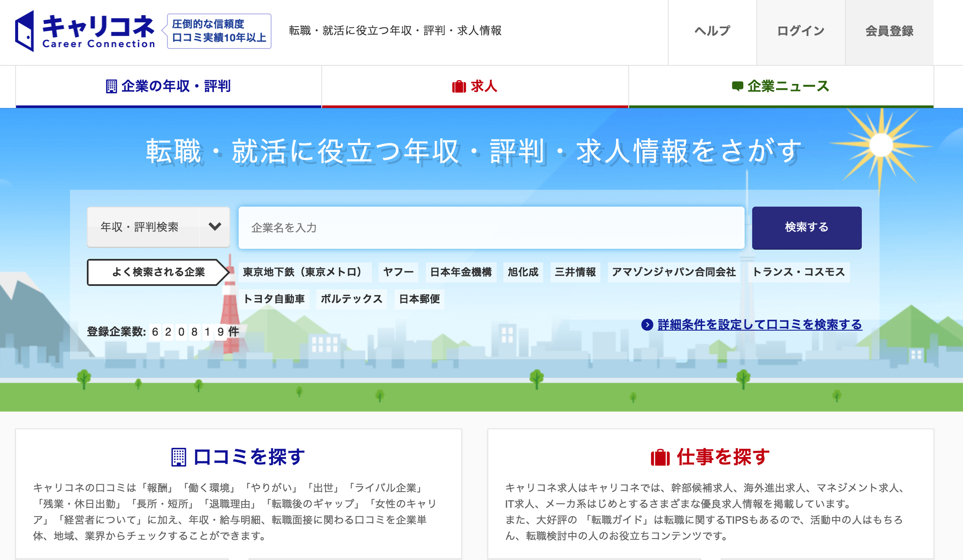The image size is (963, 560).
Task: Select the 日本郵便 company tag
Action: [x=420, y=299]
